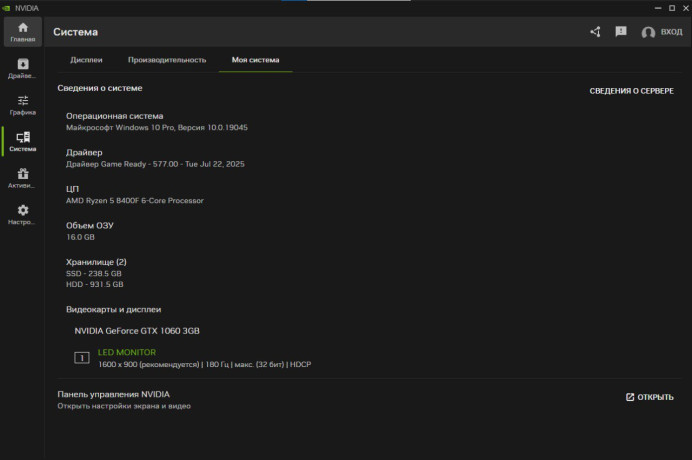The height and width of the screenshot is (460, 692).
Task: Click the Game Ready 577.00 driver text
Action: coord(155,164)
